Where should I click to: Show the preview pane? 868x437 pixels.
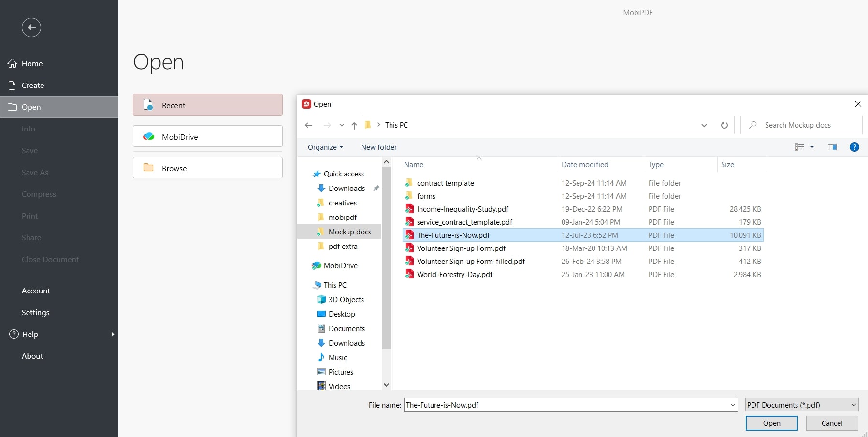click(832, 147)
